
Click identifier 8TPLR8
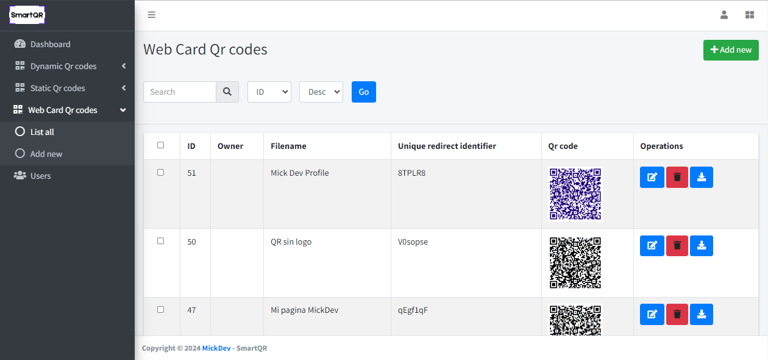(x=411, y=173)
